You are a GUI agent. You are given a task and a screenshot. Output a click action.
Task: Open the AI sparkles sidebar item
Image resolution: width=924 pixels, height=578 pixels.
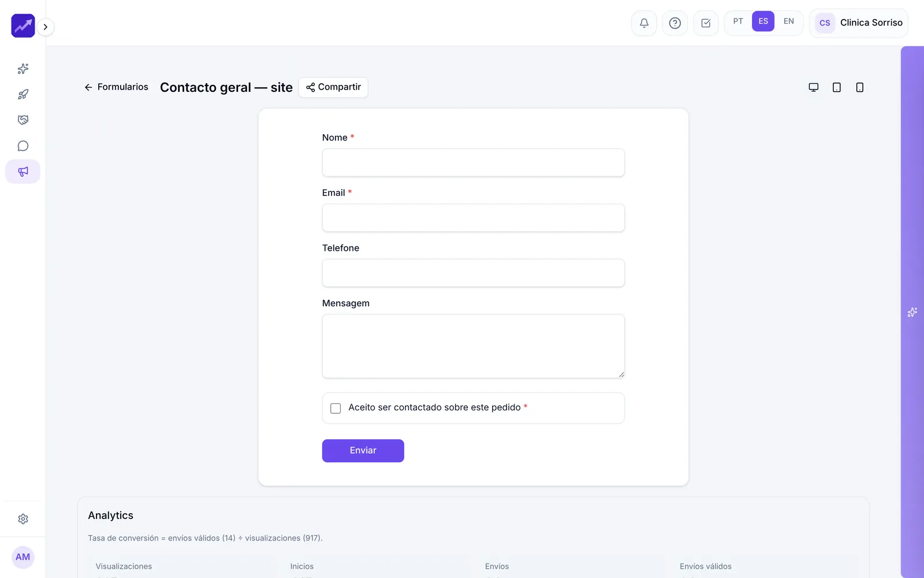pos(23,69)
